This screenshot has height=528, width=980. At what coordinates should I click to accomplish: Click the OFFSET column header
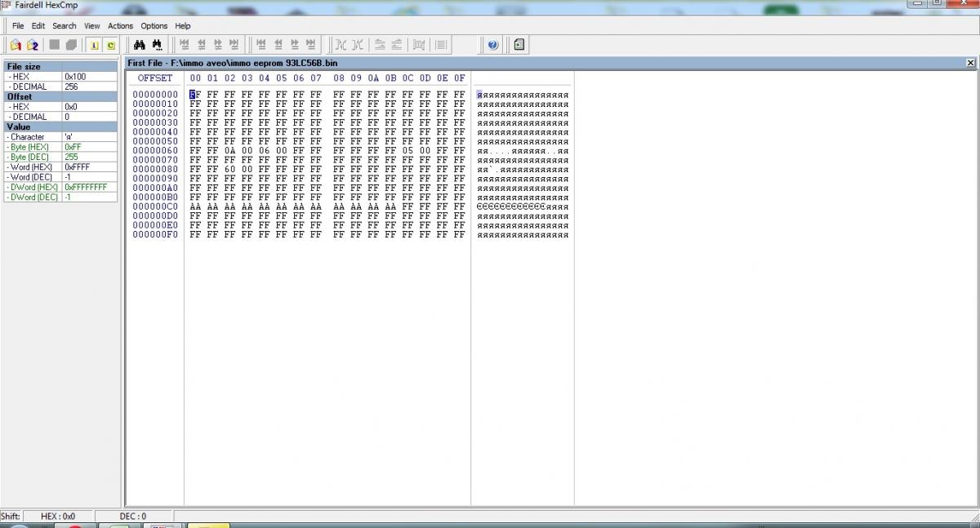[155, 78]
